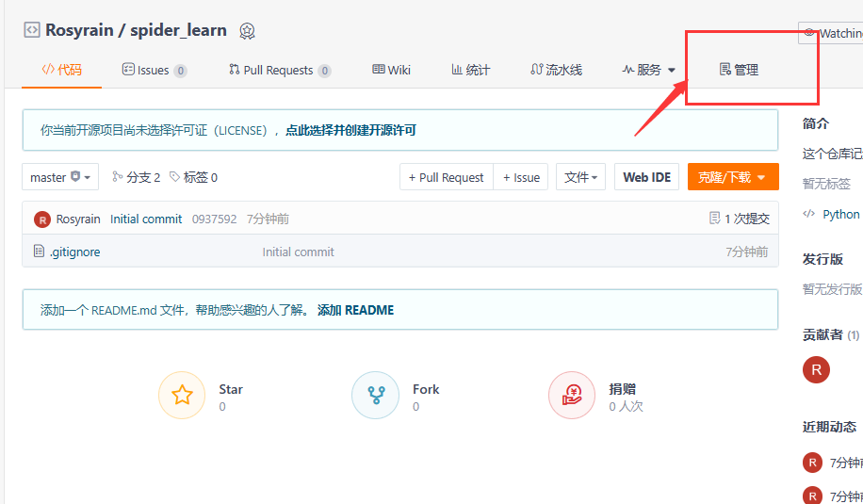This screenshot has height=504, width=863.
Task: Open the spider_learn repository title link
Action: point(178,30)
